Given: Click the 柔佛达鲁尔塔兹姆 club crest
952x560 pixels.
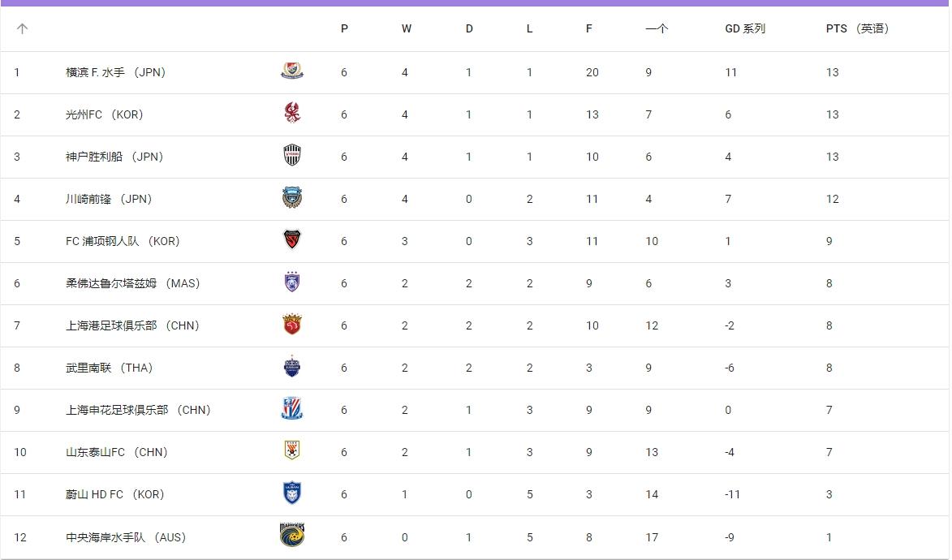Looking at the screenshot, I should coord(292,282).
